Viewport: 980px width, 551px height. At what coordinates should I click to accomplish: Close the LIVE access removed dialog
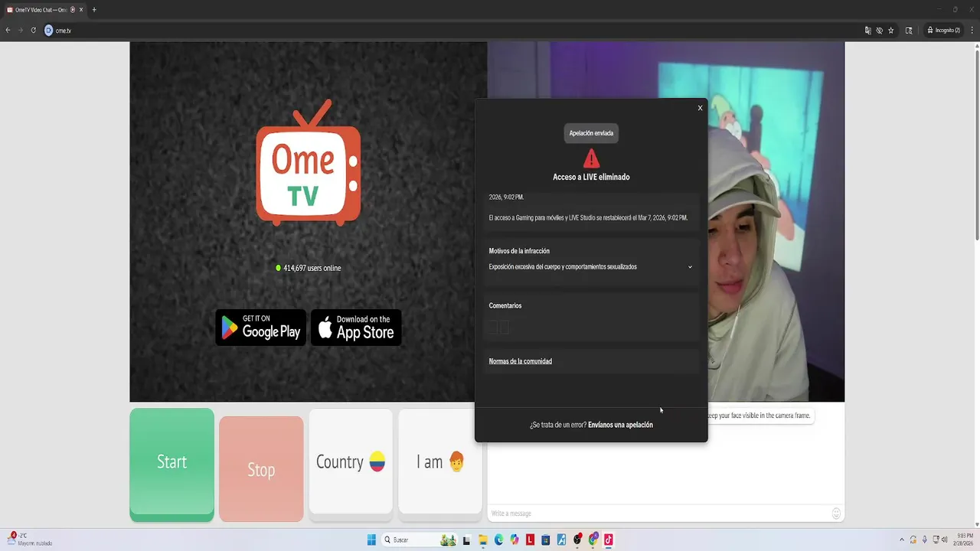(x=700, y=108)
